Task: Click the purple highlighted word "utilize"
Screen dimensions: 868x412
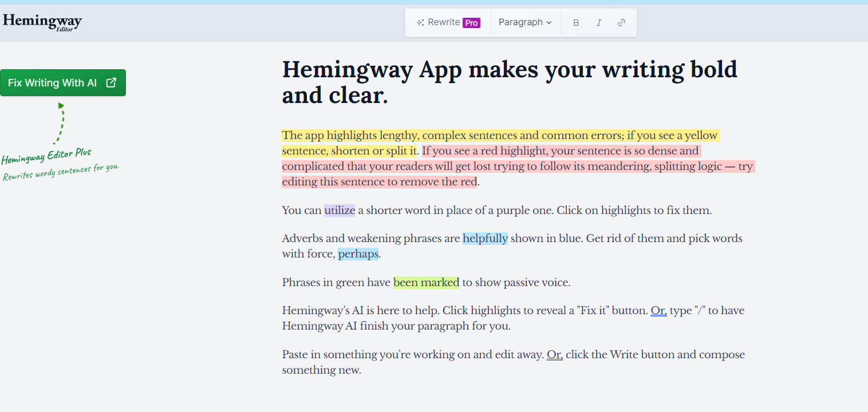Action: [340, 210]
